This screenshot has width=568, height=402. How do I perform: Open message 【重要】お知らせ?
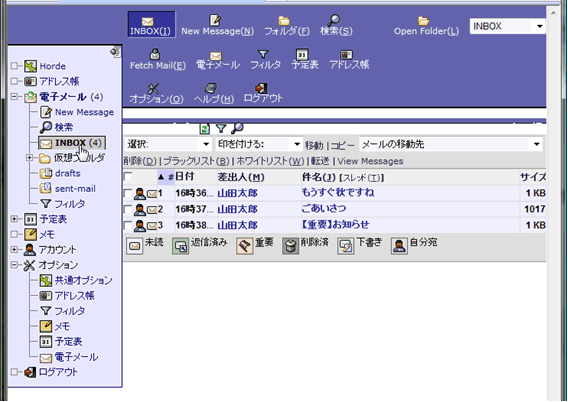click(335, 225)
